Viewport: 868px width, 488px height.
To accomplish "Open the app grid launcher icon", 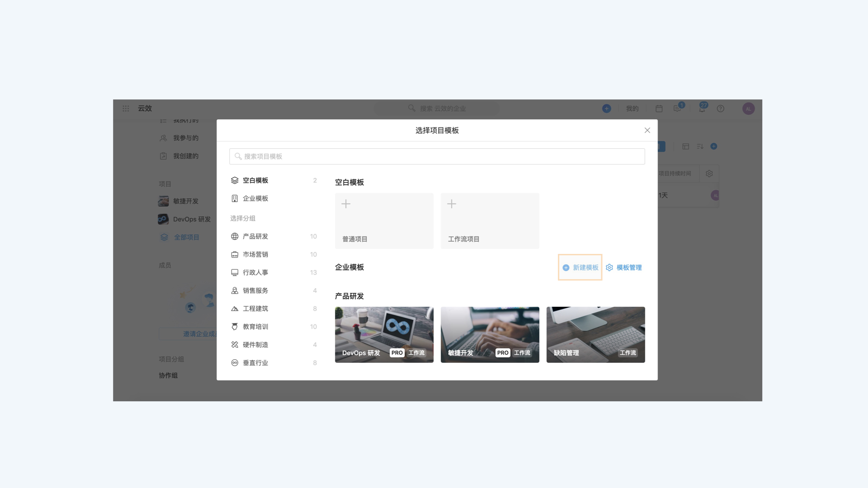I will [126, 108].
